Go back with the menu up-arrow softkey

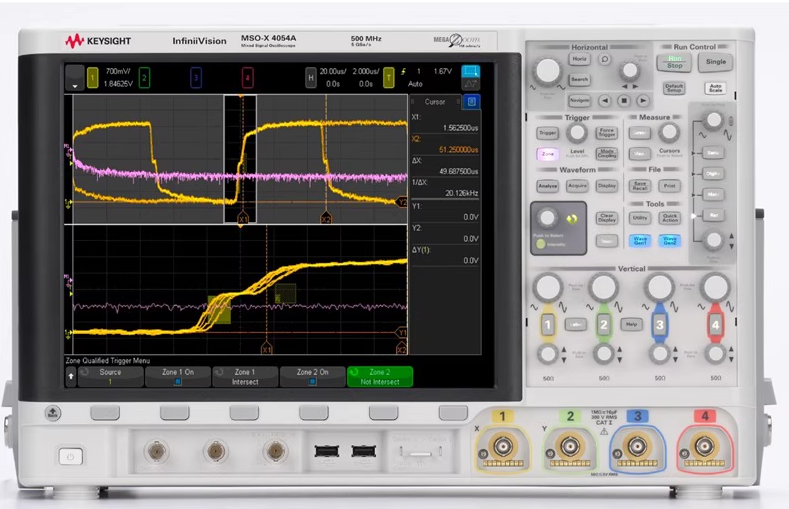click(71, 376)
